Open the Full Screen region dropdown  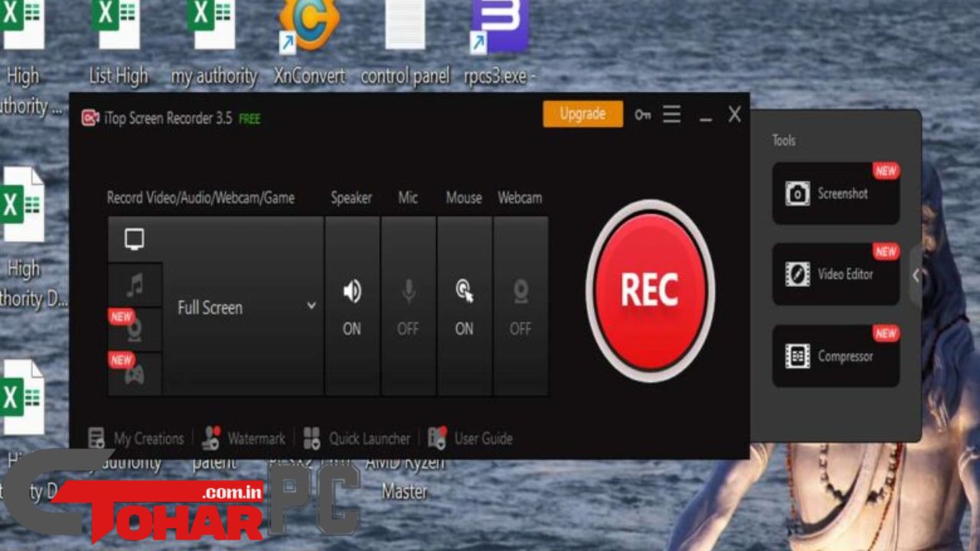coord(243,307)
